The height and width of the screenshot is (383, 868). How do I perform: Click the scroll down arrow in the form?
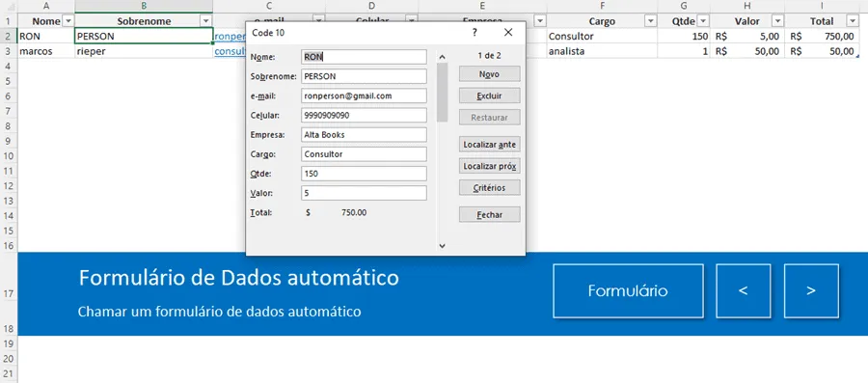(442, 245)
